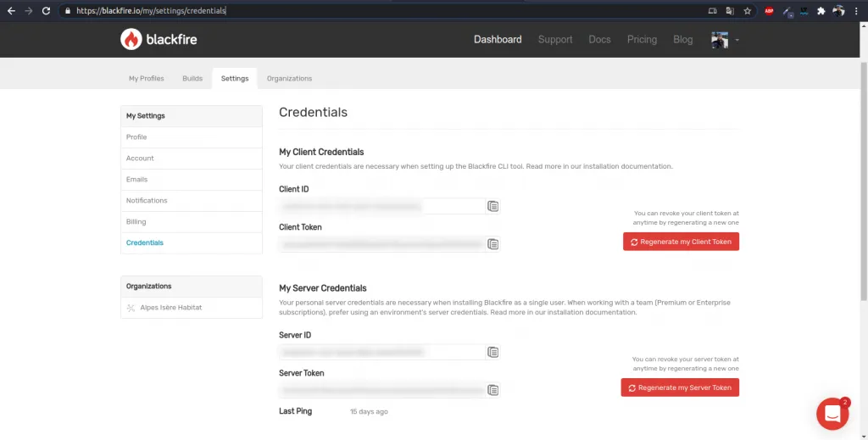Open the chat support bubble
This screenshot has height=440, width=868.
832,413
